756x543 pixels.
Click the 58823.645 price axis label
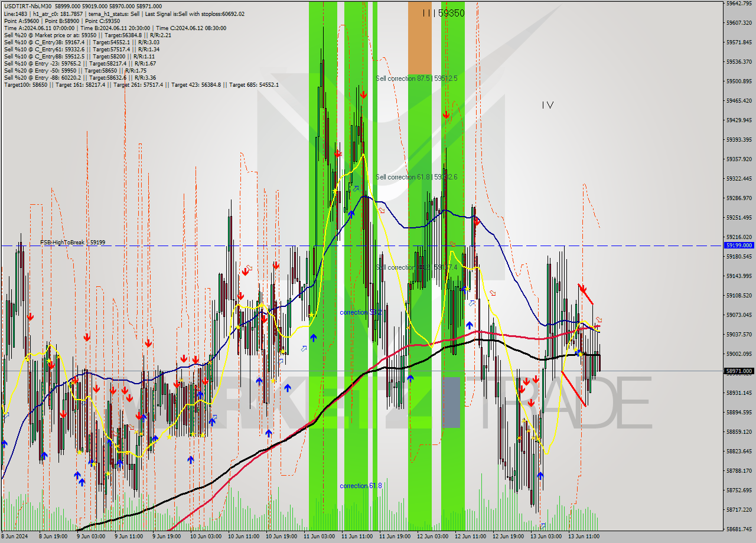[739, 451]
